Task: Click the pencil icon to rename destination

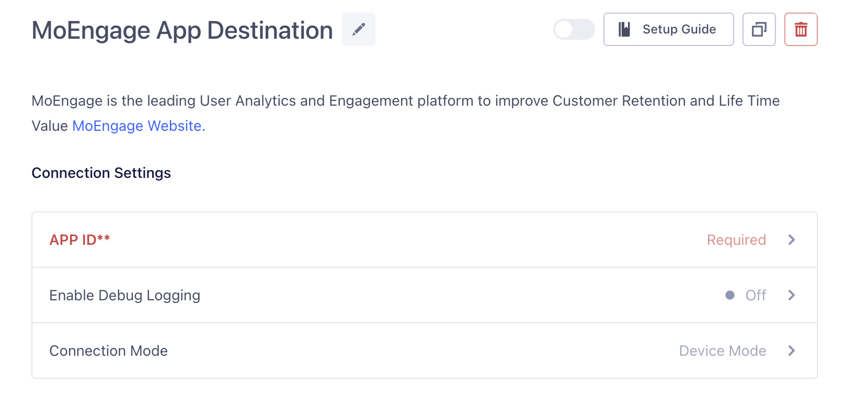Action: (359, 29)
